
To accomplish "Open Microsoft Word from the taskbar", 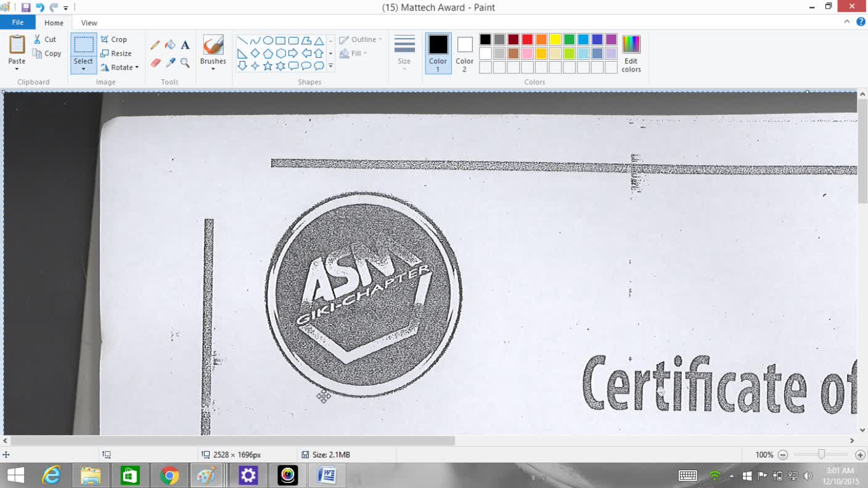I will (327, 475).
